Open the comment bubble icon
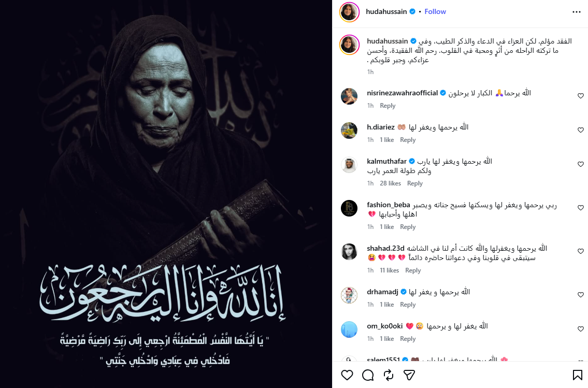The height and width of the screenshot is (388, 588). [x=368, y=375]
